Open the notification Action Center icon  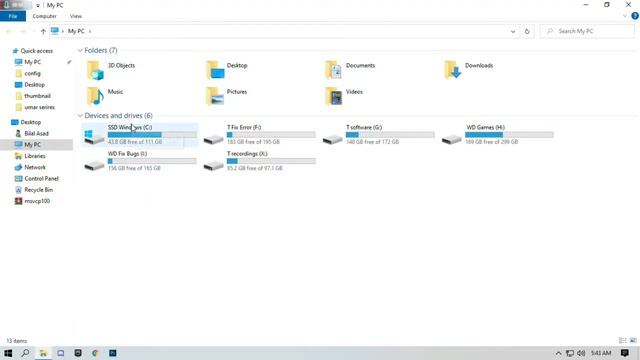624,353
